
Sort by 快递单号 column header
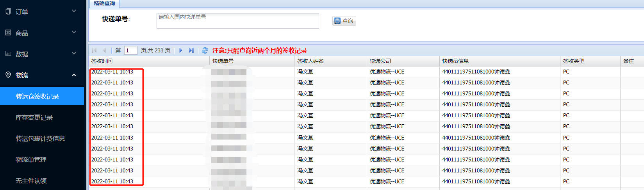252,61
